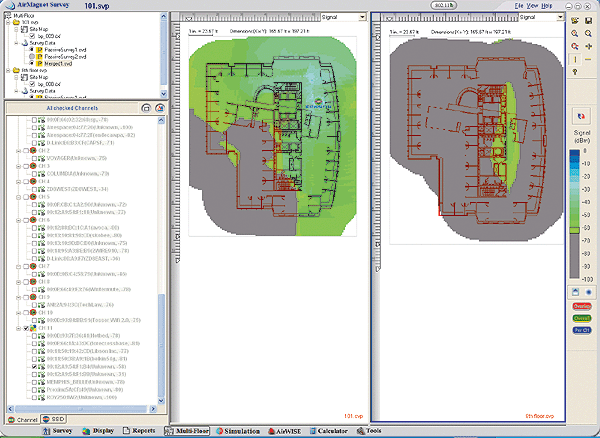Click the open project folder icon
The height and width of the screenshot is (438, 600).
pyautogui.click(x=575, y=21)
